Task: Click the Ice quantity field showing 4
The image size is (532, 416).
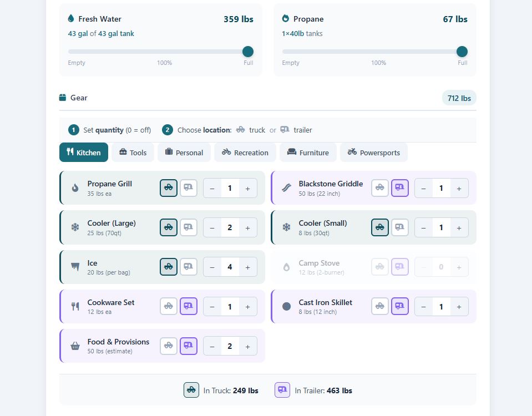Action: [x=230, y=267]
